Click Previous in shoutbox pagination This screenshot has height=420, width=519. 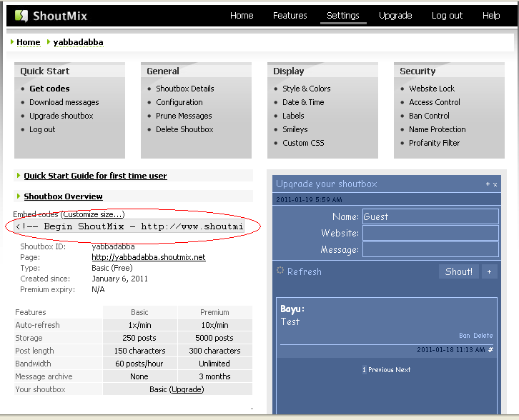[x=380, y=370]
